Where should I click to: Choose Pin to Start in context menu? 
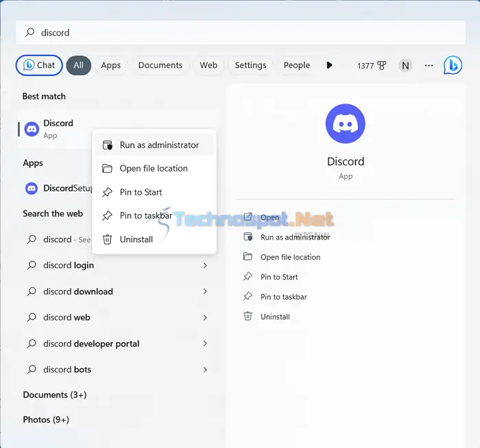click(154, 192)
